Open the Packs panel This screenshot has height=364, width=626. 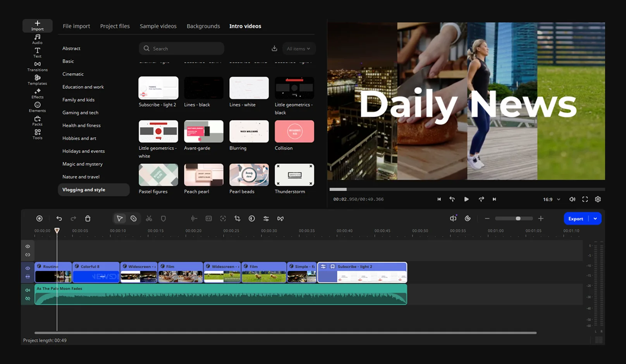[x=37, y=121]
